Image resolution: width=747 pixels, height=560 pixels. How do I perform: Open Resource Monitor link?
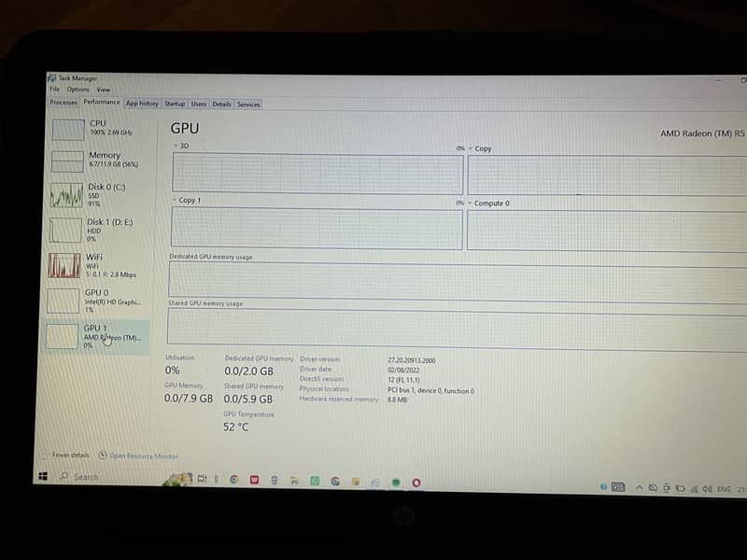coord(144,455)
